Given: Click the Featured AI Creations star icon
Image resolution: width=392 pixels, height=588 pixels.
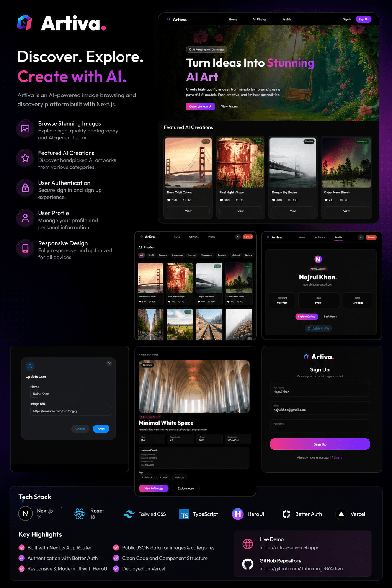Looking at the screenshot, I should 25,158.
